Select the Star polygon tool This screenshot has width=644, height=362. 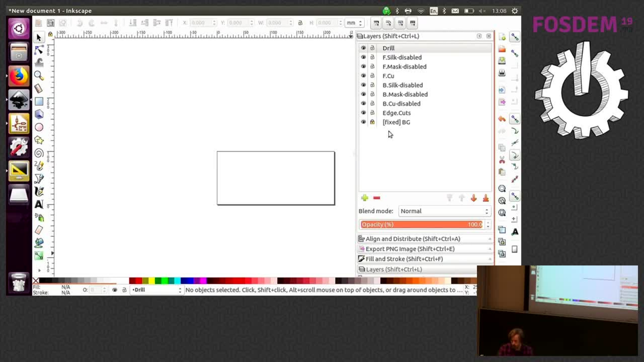tap(39, 140)
